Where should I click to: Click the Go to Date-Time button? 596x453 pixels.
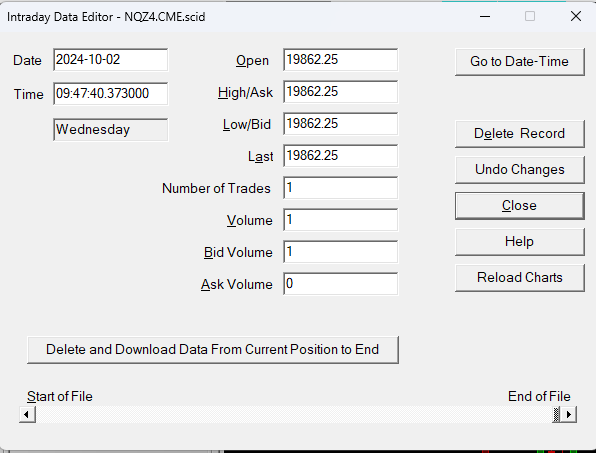(x=520, y=62)
